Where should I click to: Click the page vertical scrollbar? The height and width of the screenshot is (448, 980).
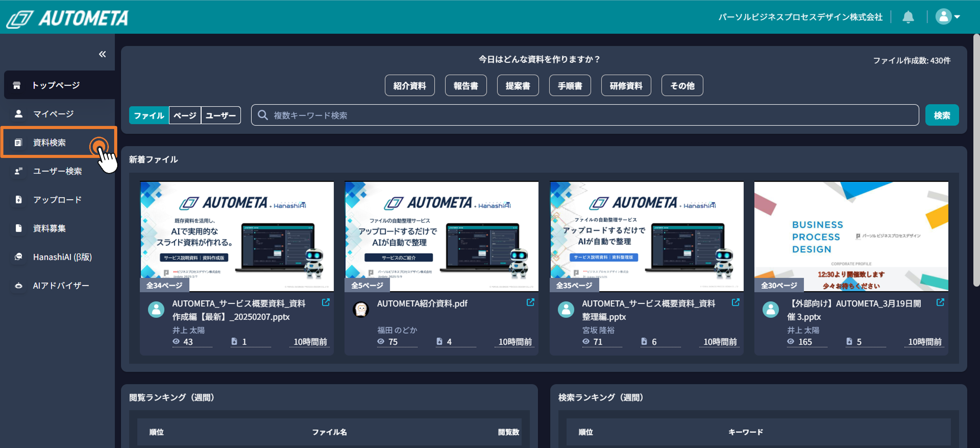tap(976, 160)
